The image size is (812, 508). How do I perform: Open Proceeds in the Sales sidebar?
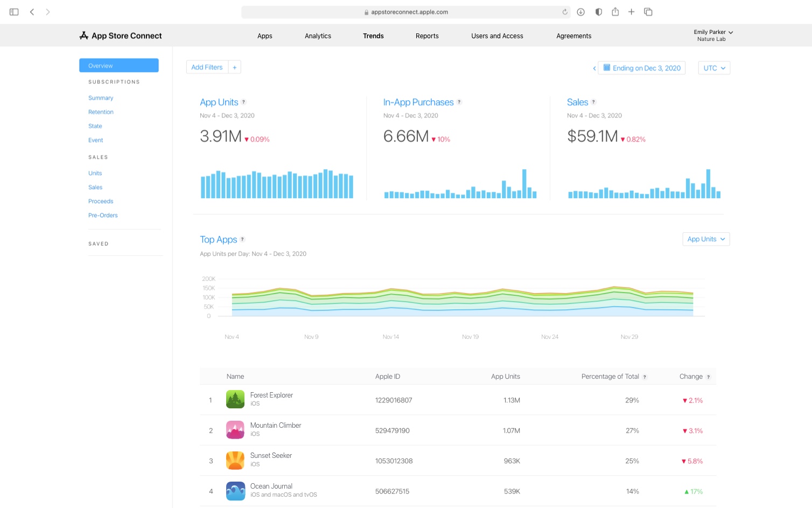point(101,201)
